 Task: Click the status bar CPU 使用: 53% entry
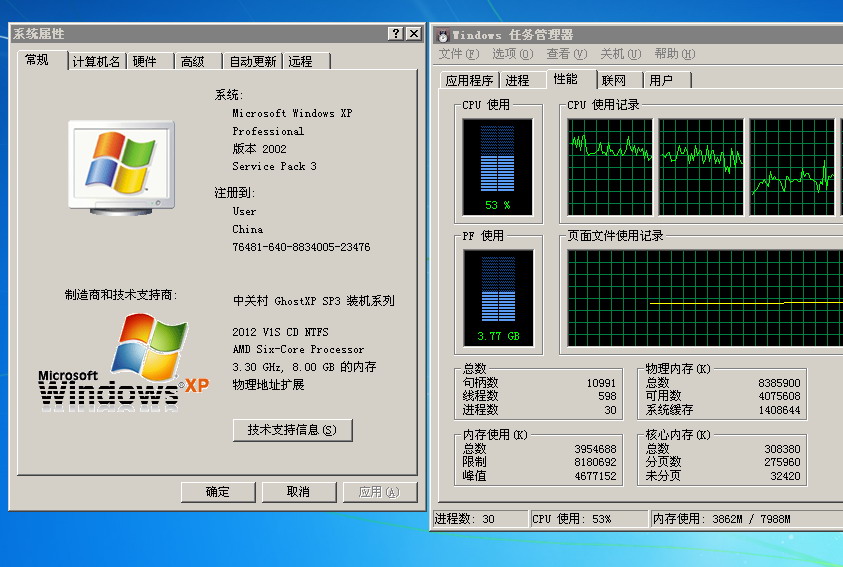click(589, 519)
